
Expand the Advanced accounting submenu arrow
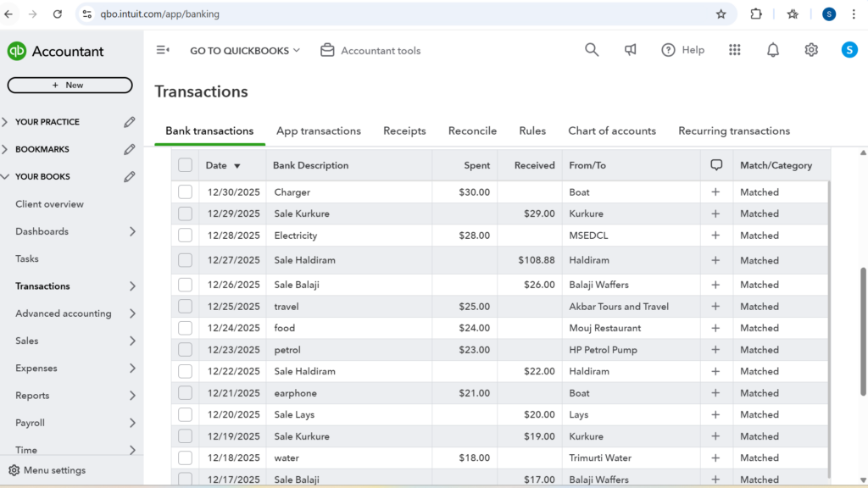pos(132,313)
